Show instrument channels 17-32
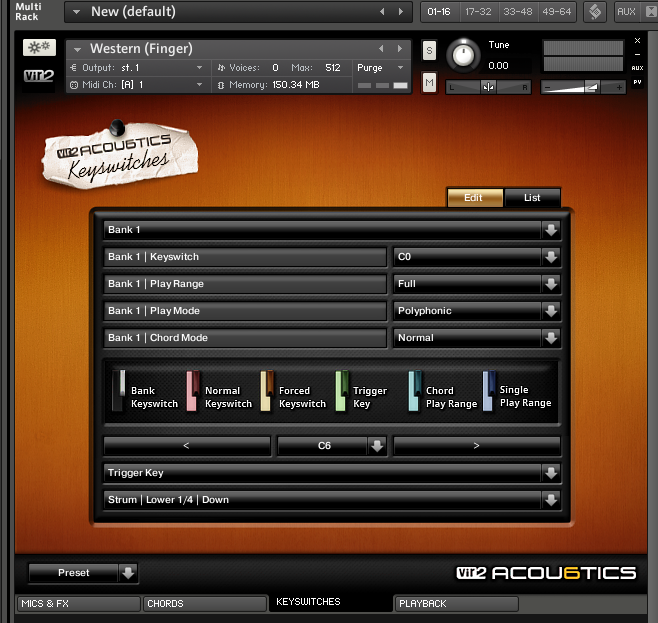 [478, 12]
